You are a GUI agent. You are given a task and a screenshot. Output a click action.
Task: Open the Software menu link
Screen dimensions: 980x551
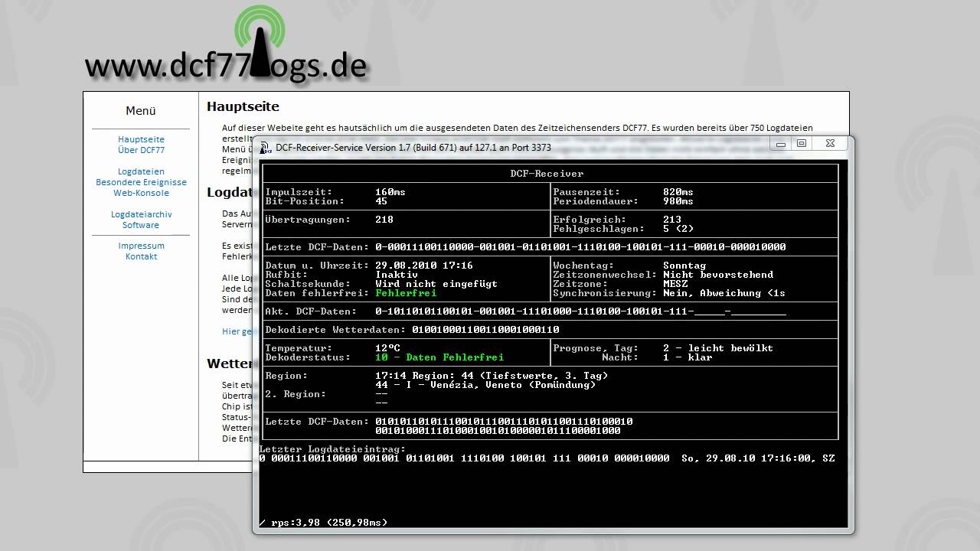coord(141,225)
